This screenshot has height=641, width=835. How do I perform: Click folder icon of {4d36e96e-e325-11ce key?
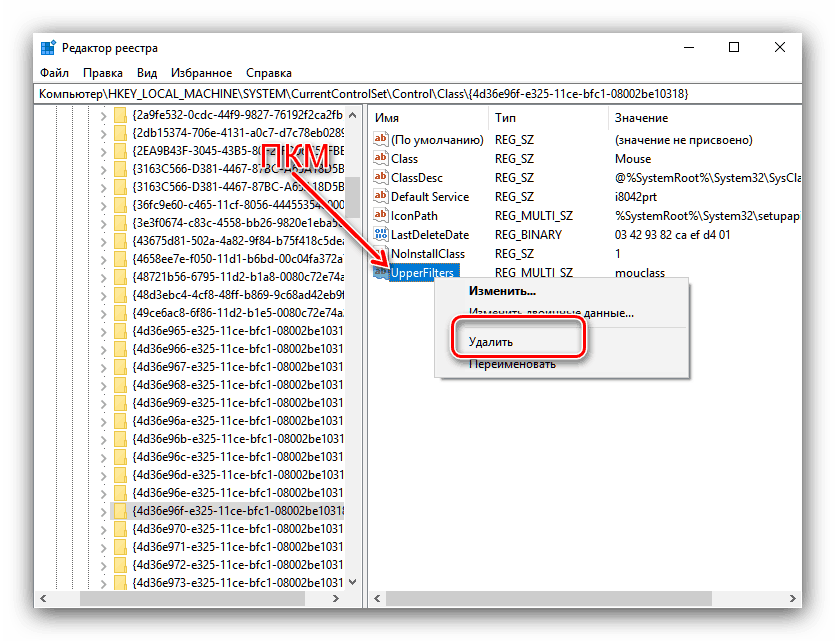click(x=121, y=493)
